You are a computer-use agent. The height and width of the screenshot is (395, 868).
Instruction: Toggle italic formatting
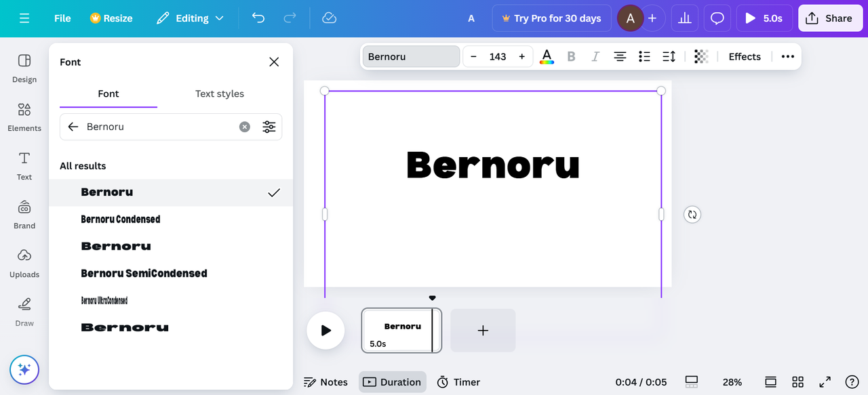(x=595, y=56)
